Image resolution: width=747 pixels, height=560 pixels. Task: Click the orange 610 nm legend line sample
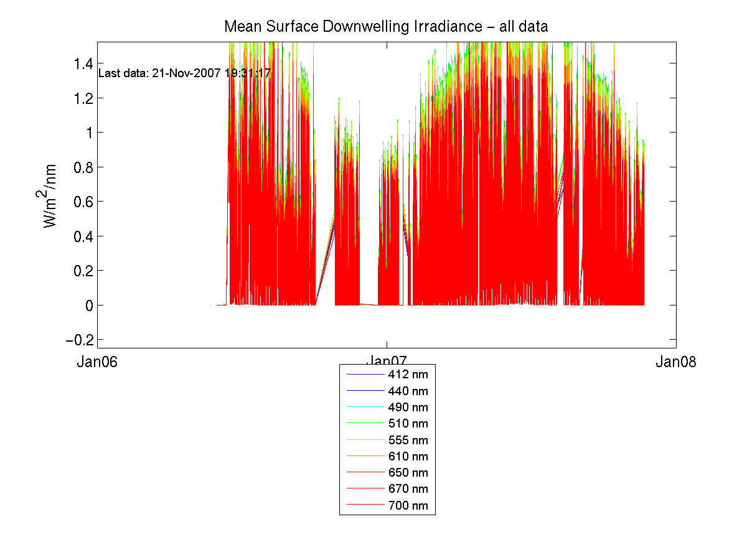pos(364,457)
